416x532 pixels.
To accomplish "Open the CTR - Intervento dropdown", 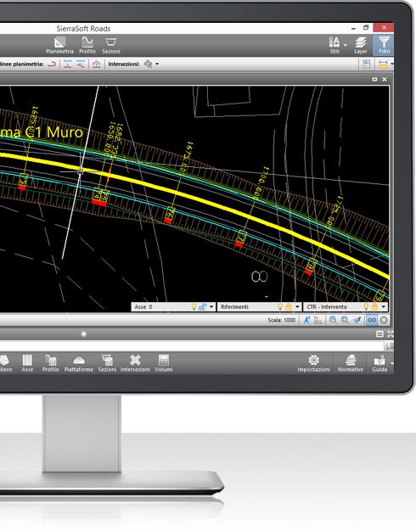I will 384,306.
